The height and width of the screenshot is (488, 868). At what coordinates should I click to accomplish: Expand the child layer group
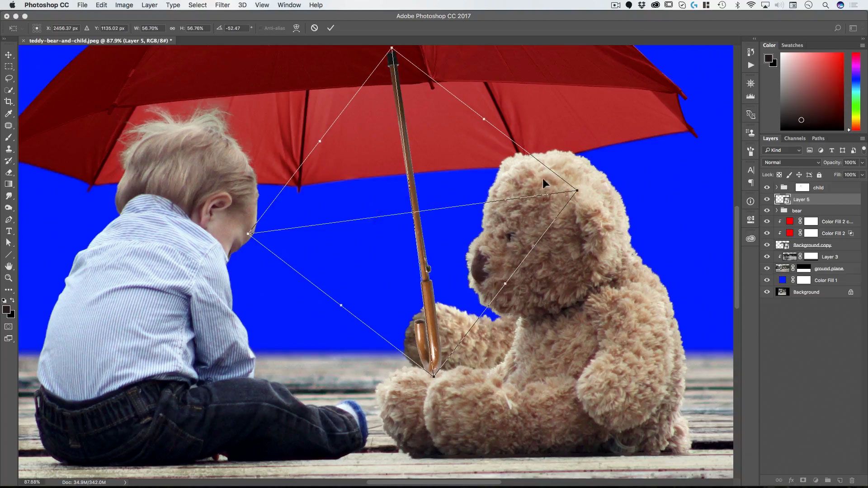777,188
